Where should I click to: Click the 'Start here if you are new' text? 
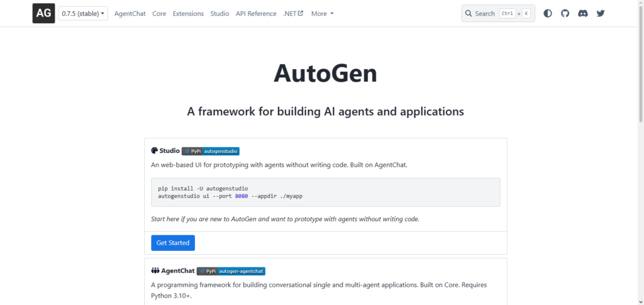[285, 219]
